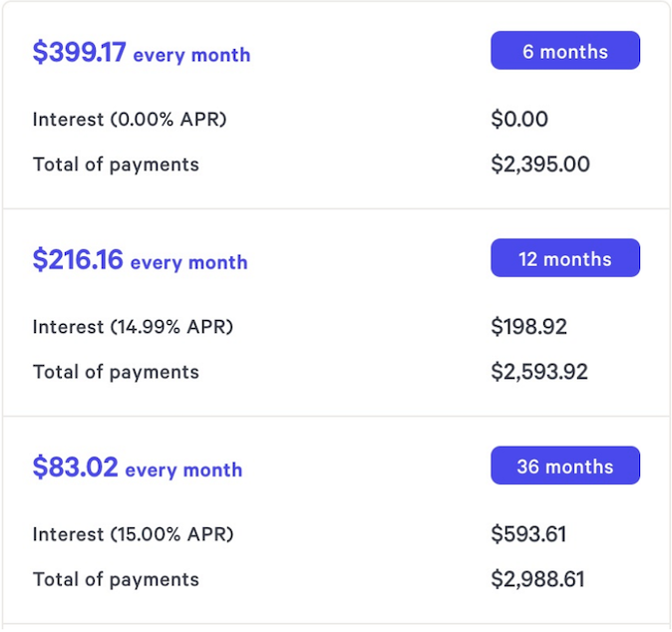Click the $593.61 interest value
The width and height of the screenshot is (672, 632).
point(528,534)
